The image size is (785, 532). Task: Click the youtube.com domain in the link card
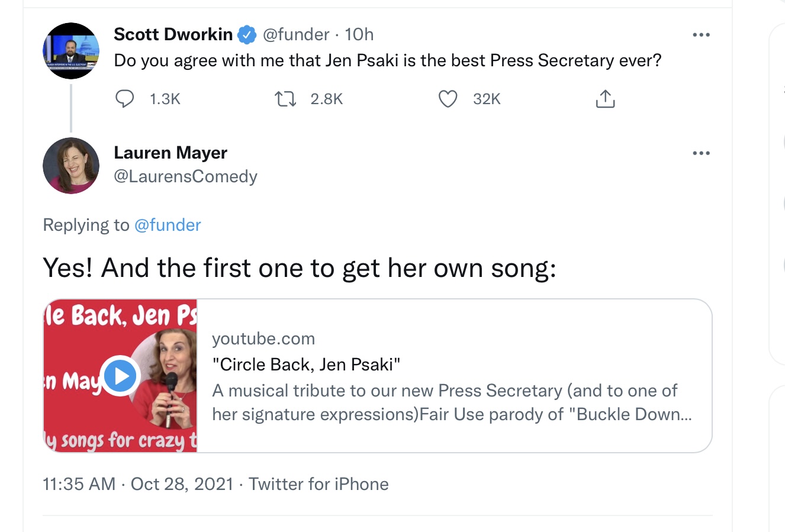tap(263, 338)
